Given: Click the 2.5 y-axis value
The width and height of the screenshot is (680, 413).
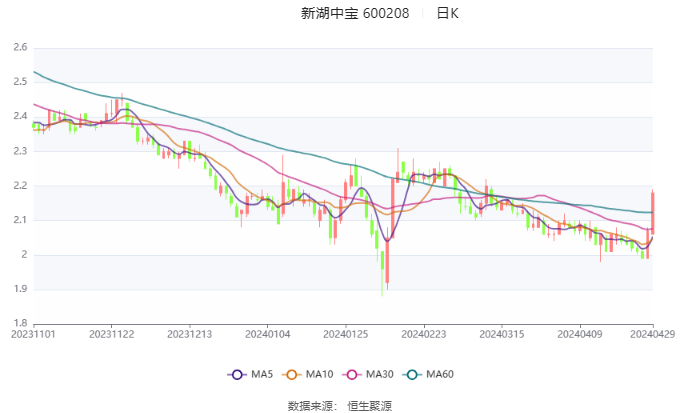Looking at the screenshot, I should point(20,82).
